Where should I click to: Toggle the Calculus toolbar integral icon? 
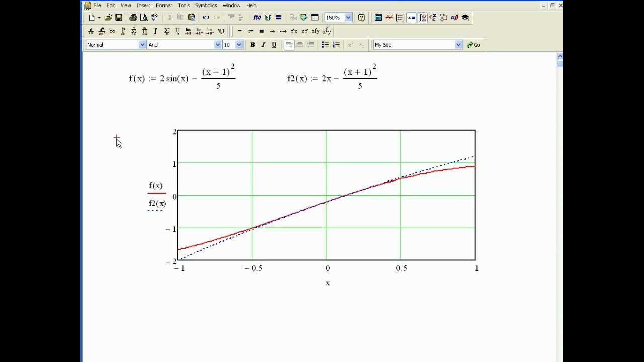[x=422, y=18]
